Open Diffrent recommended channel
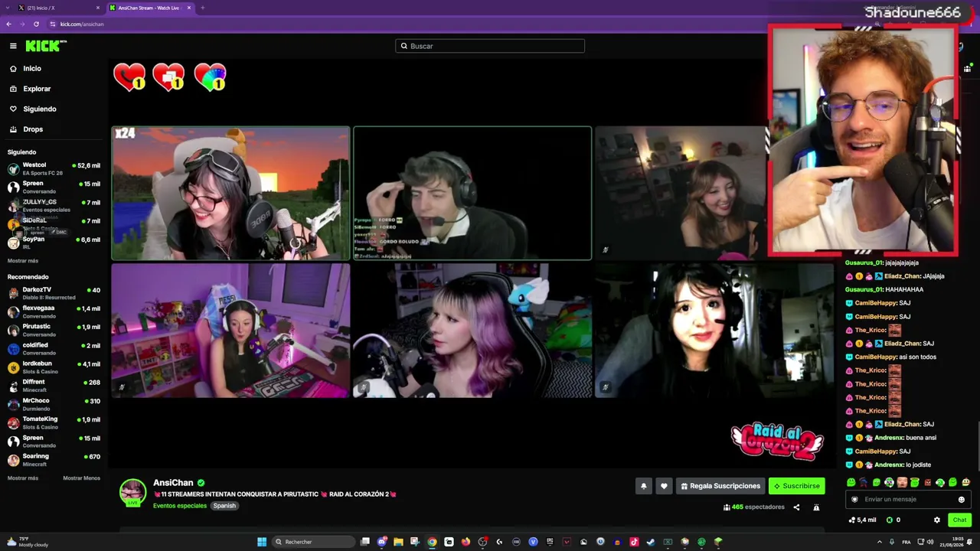 coord(54,386)
